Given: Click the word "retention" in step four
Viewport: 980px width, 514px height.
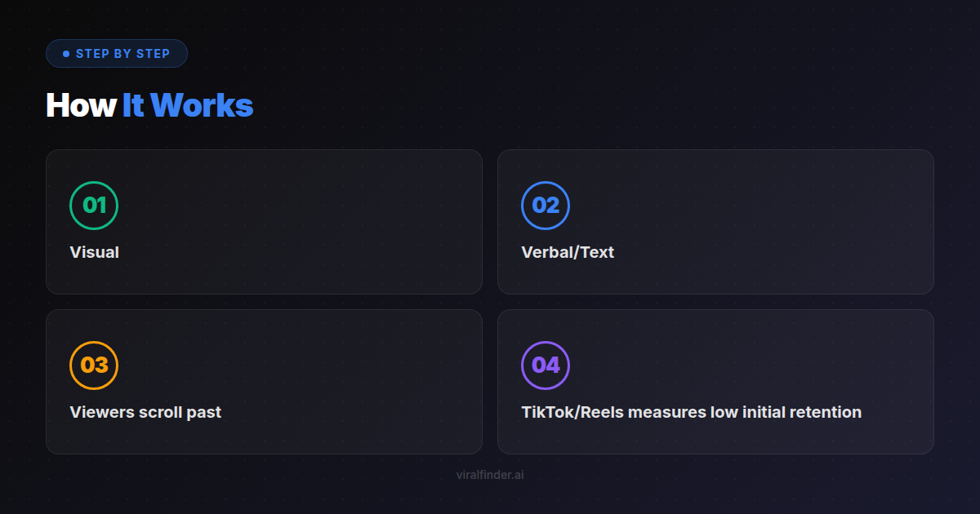Looking at the screenshot, I should [825, 412].
